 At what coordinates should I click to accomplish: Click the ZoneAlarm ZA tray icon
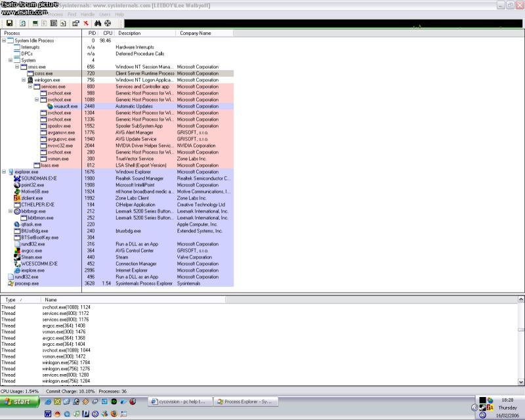490,408
